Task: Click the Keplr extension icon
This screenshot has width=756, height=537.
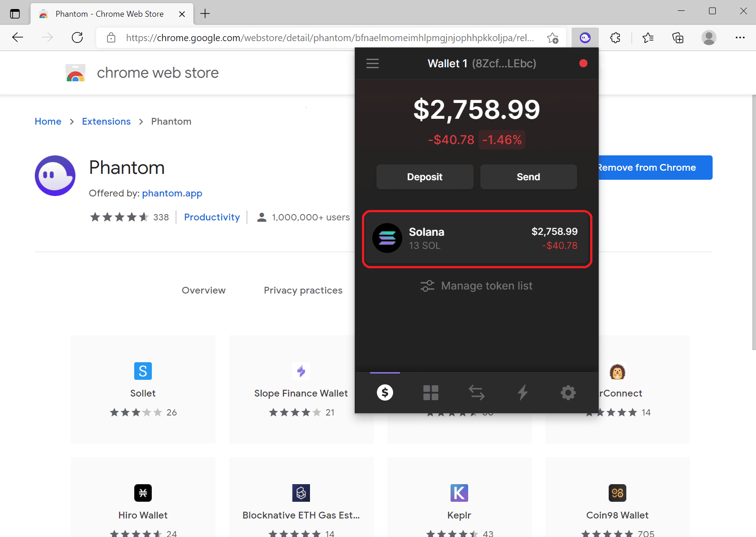Action: 459,493
